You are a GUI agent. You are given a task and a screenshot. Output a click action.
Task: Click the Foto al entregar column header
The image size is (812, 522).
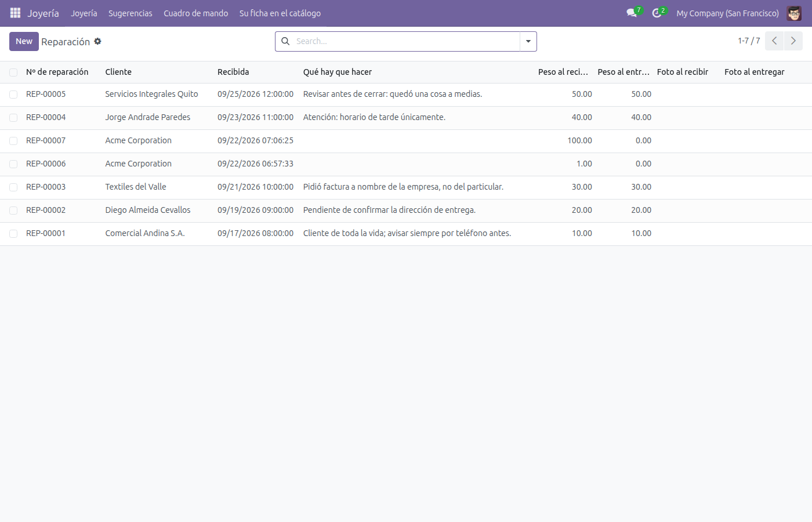point(755,72)
